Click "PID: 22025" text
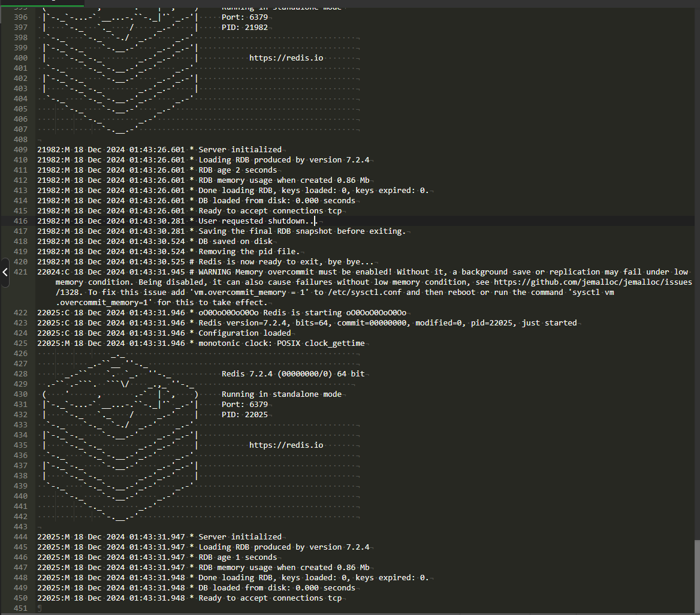Viewport: 700px width, 615px height. point(245,415)
